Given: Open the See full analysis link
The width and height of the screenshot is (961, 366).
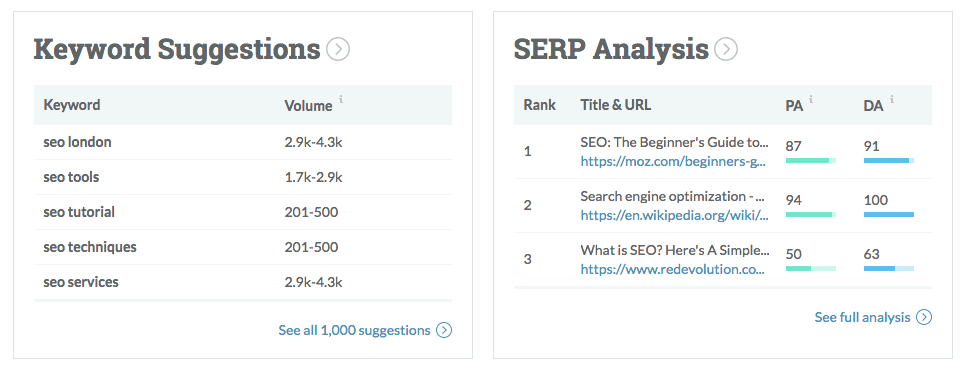Looking at the screenshot, I should pyautogui.click(x=862, y=317).
